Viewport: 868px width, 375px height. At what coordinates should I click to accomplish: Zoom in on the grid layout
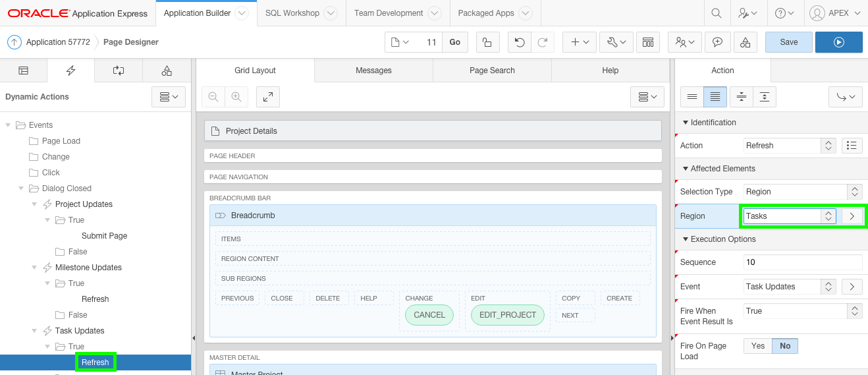tap(236, 97)
